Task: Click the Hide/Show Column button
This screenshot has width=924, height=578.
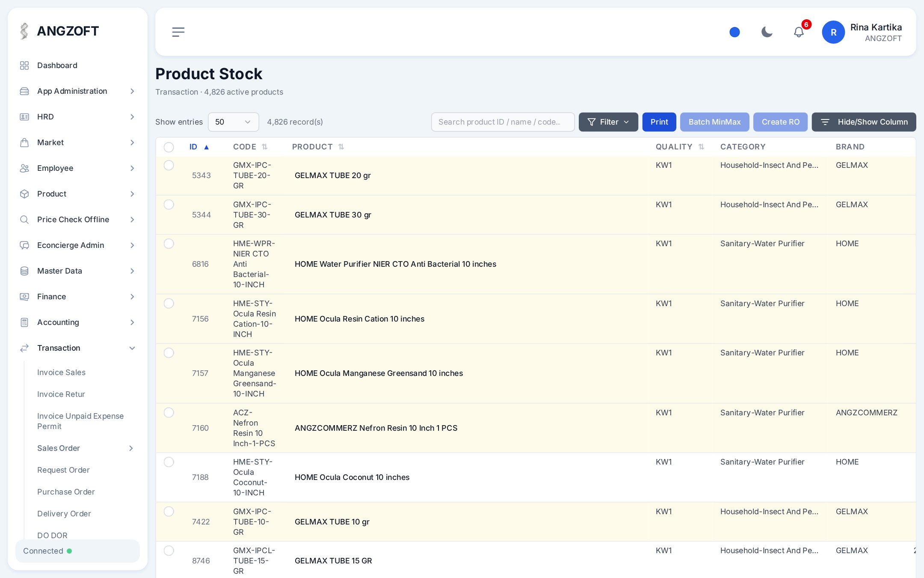Action: pos(864,122)
